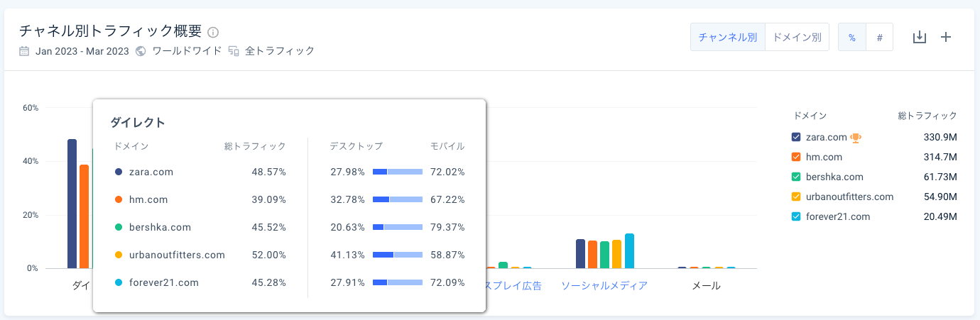This screenshot has width=980, height=320.
Task: Click the plus icon to add widget
Action: point(946,37)
